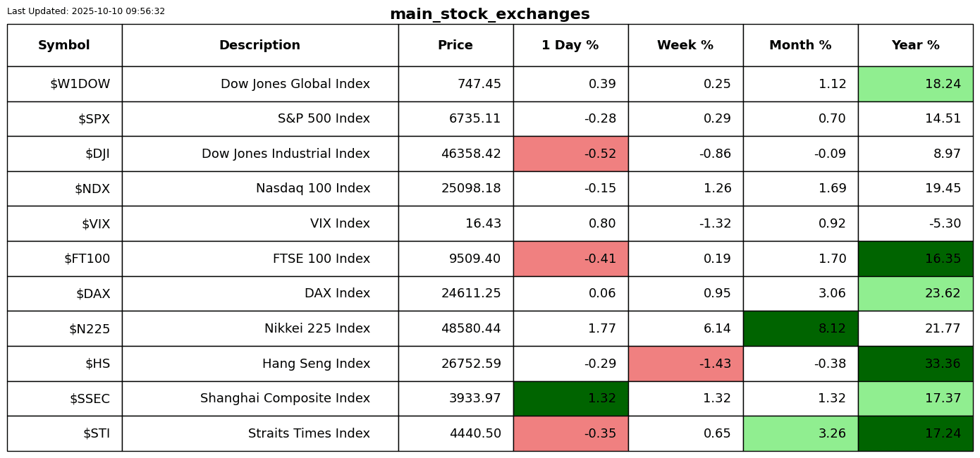Select the Week % column header
Screen dimensions: 980x458
click(685, 45)
